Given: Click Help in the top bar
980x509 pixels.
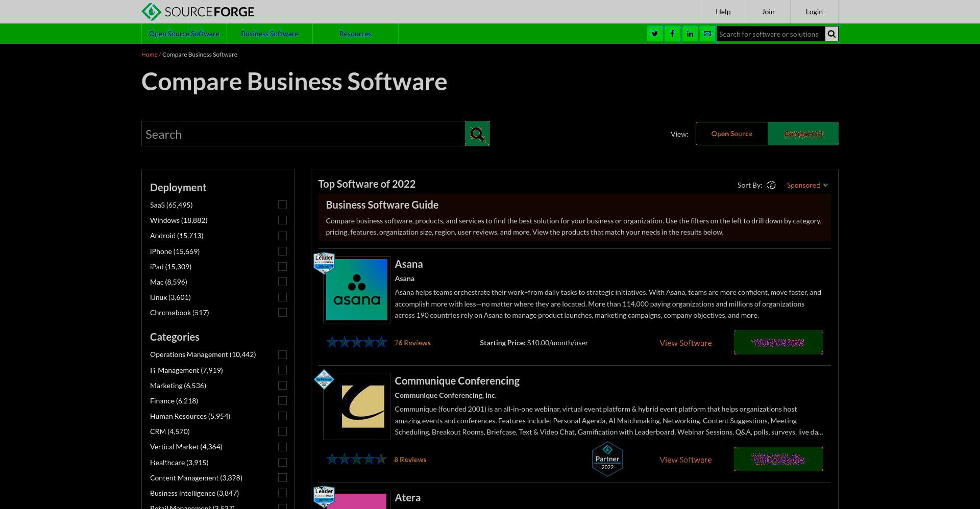Looking at the screenshot, I should coord(723,12).
